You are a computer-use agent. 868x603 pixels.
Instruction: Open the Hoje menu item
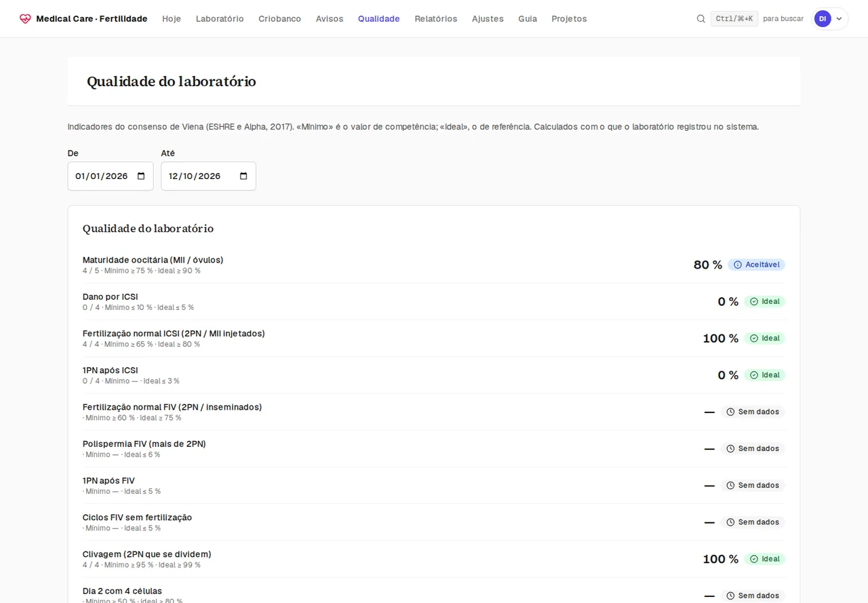[x=172, y=19]
